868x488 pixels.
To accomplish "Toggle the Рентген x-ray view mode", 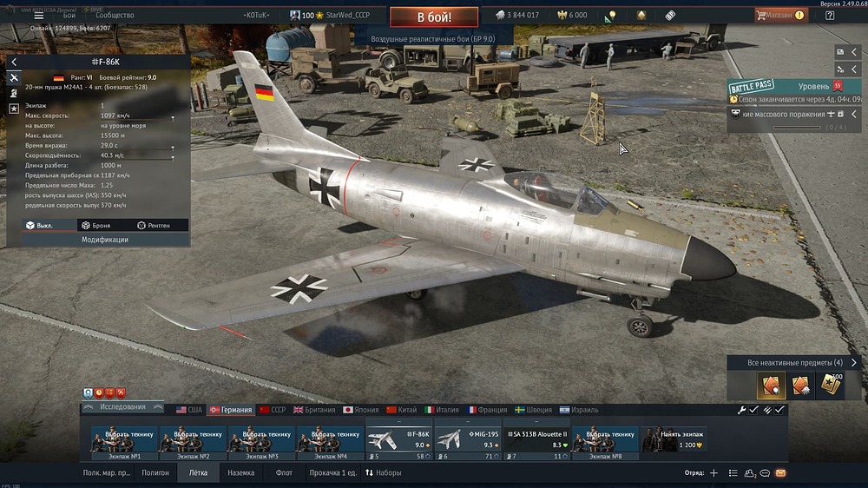I will [153, 226].
